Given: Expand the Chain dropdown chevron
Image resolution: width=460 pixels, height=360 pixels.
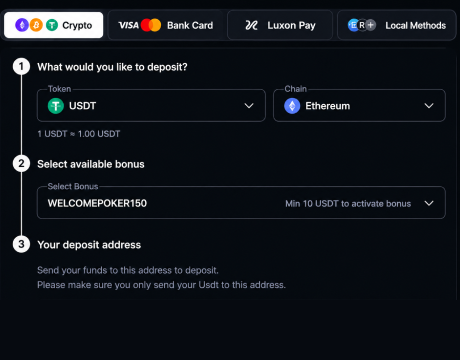Looking at the screenshot, I should 429,106.
